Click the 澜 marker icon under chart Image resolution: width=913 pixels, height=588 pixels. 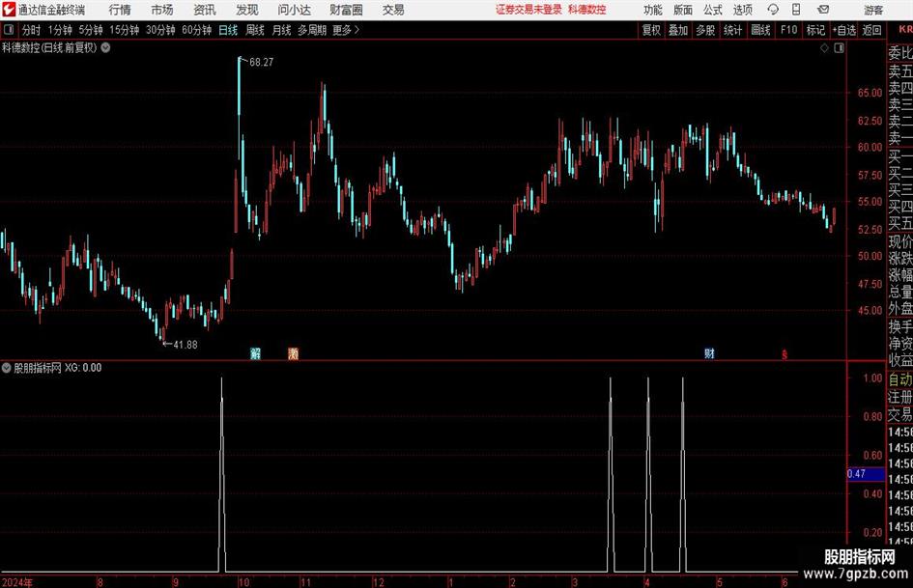(x=293, y=353)
